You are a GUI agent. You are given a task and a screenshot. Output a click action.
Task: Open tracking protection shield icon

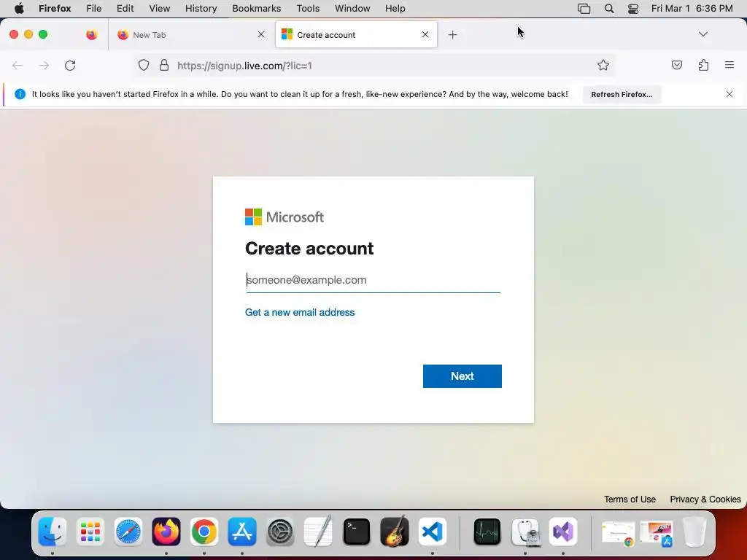pyautogui.click(x=144, y=65)
